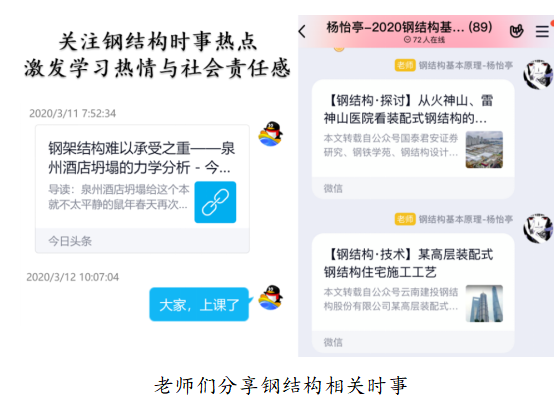
Task: Tap the chat group title 杨怡亭-2020钢结构基
Action: [395, 27]
